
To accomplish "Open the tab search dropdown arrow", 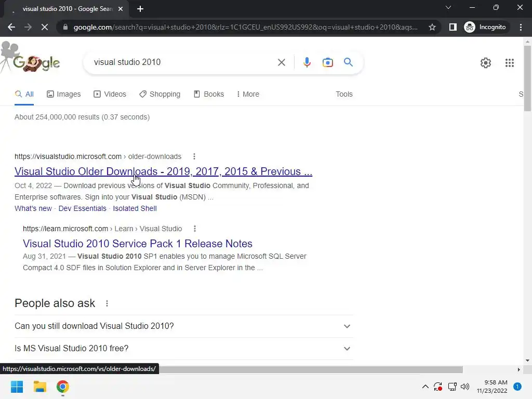I will click(448, 7).
